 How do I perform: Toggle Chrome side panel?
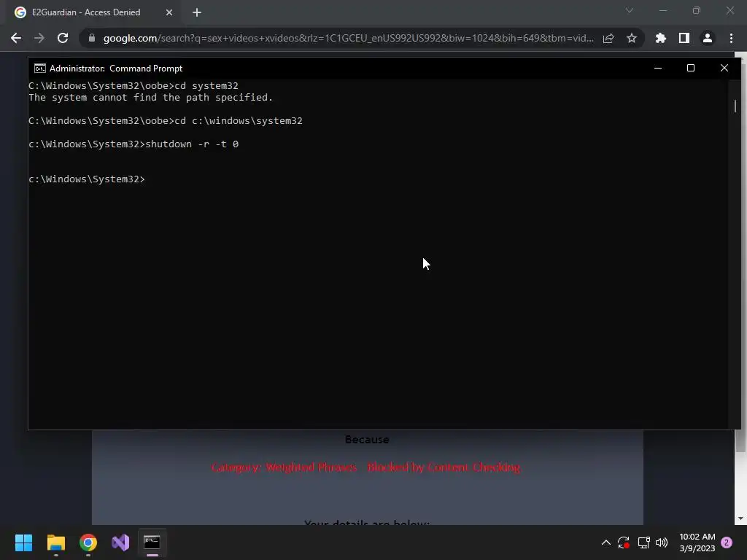tap(684, 38)
